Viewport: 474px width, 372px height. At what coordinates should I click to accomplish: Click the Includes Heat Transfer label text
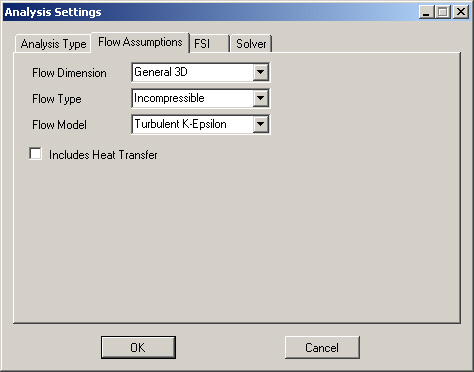coord(103,155)
